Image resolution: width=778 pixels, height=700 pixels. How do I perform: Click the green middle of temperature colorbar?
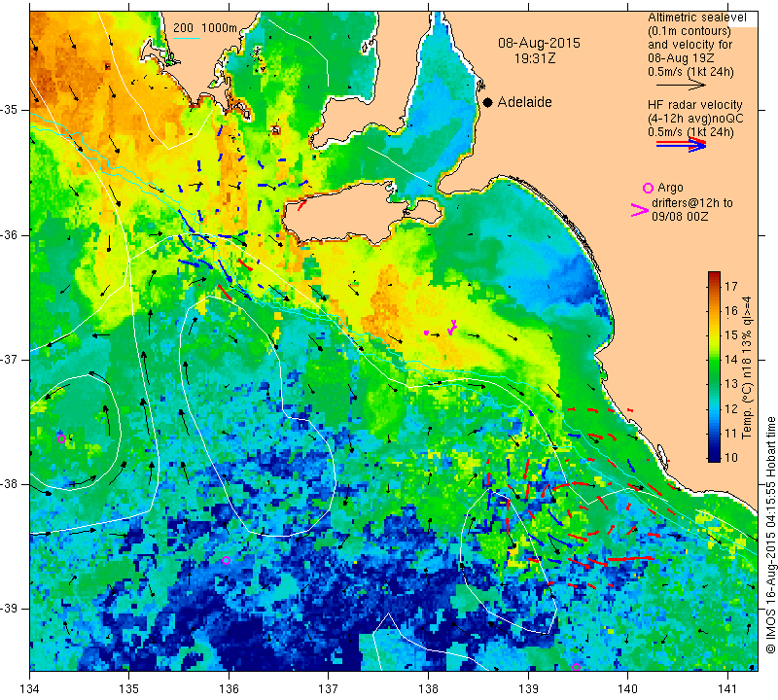pos(714,367)
